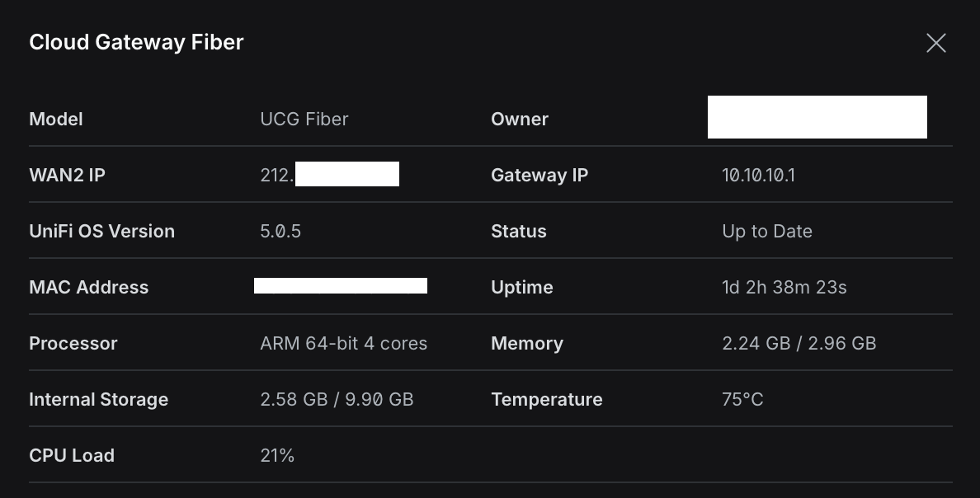Click the redacted Owner field

pos(817,117)
